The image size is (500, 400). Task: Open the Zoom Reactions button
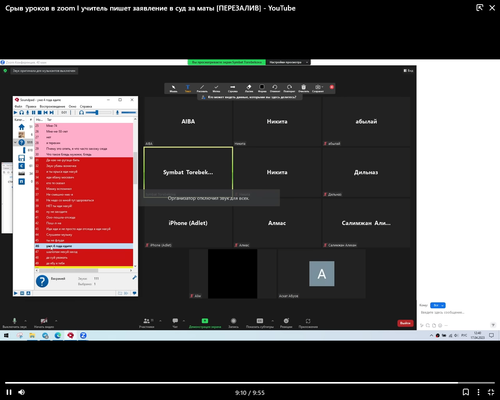pyautogui.click(x=286, y=322)
